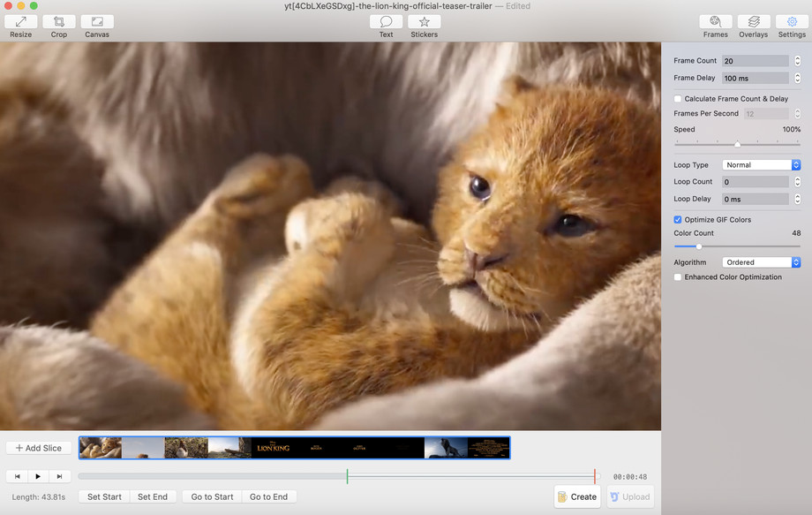Expand the Loop Type dropdown
The width and height of the screenshot is (812, 515).
point(761,165)
